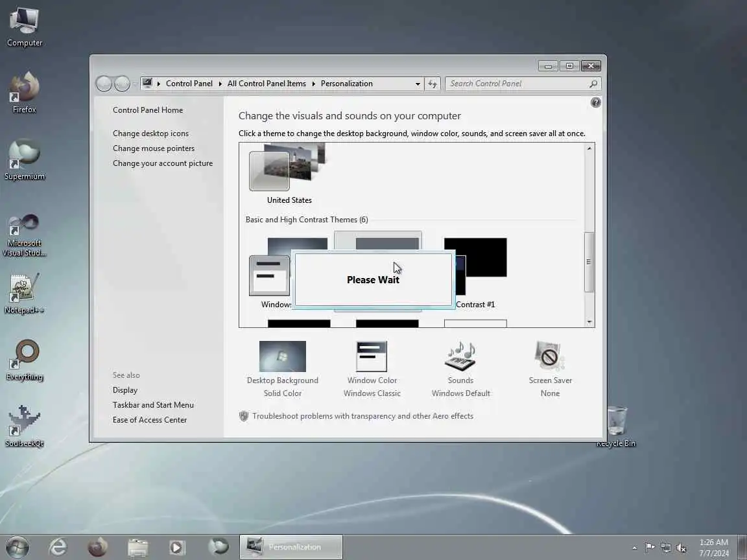Screen dimensions: 747x560
Task: Click the theme list scroll up arrow
Action: point(589,148)
